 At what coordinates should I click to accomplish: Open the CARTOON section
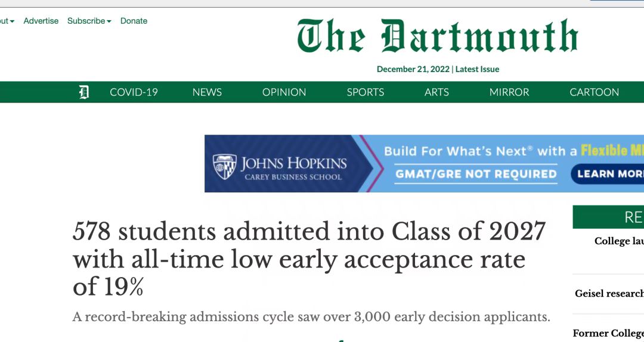pos(594,92)
